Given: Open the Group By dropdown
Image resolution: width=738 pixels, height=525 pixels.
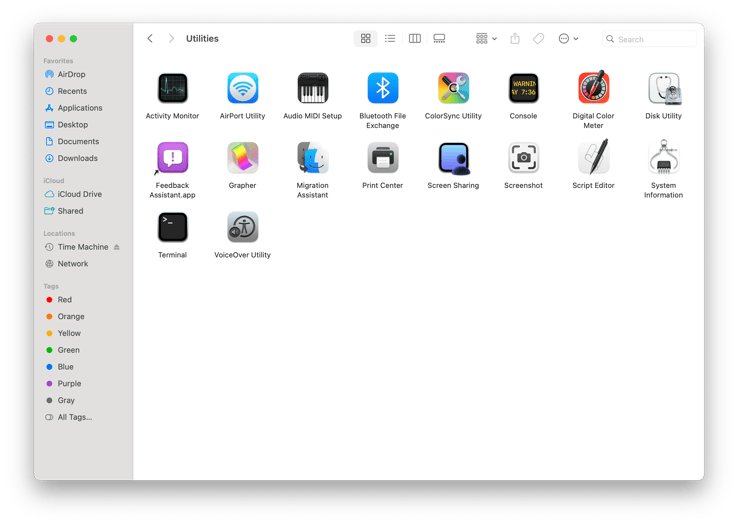Looking at the screenshot, I should (x=486, y=39).
